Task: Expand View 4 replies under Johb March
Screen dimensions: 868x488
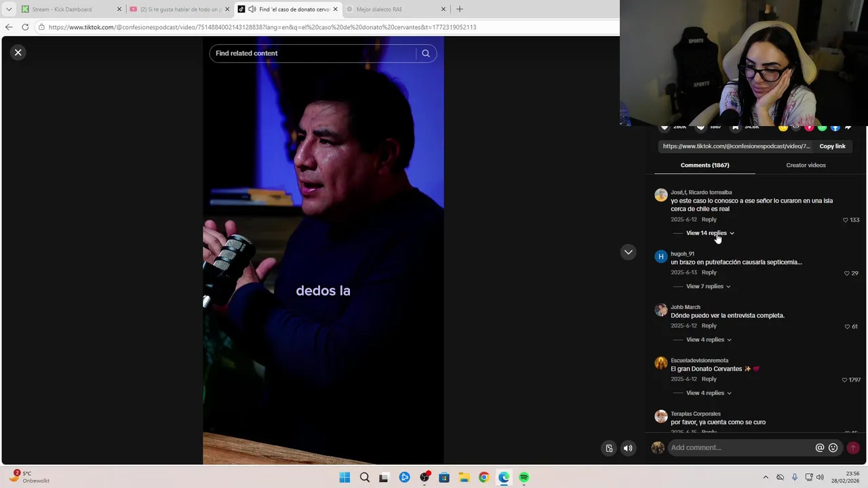Action: point(709,340)
